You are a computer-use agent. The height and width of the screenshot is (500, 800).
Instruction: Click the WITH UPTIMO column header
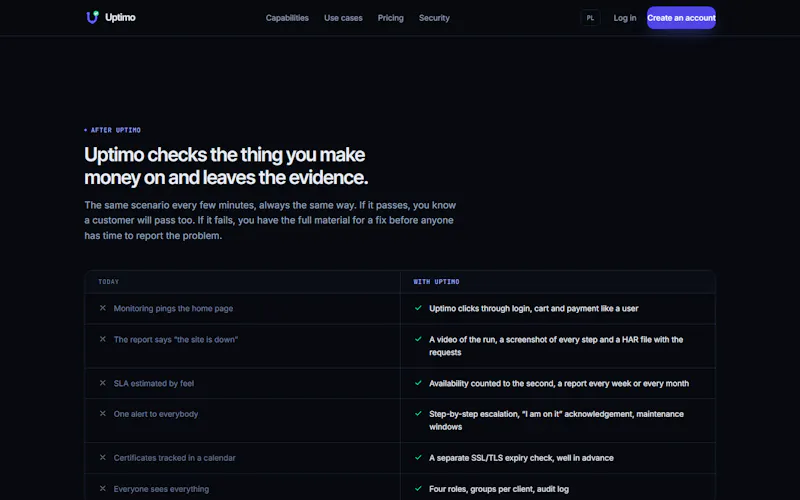pyautogui.click(x=436, y=282)
